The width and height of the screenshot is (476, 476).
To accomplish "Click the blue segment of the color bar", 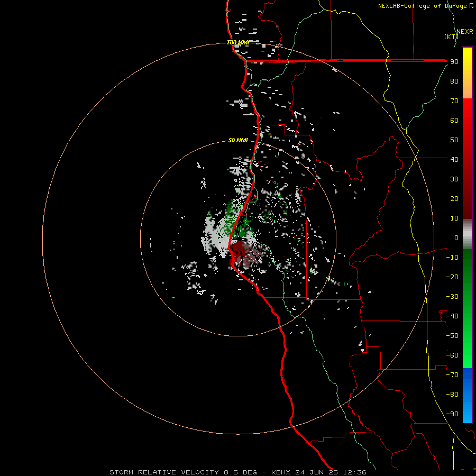I will pos(467,396).
